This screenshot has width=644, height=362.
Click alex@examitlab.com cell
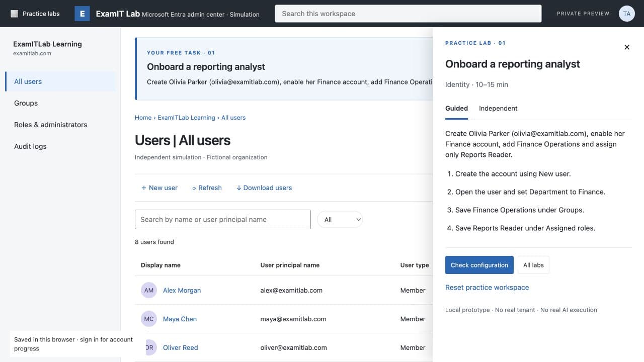(291, 290)
